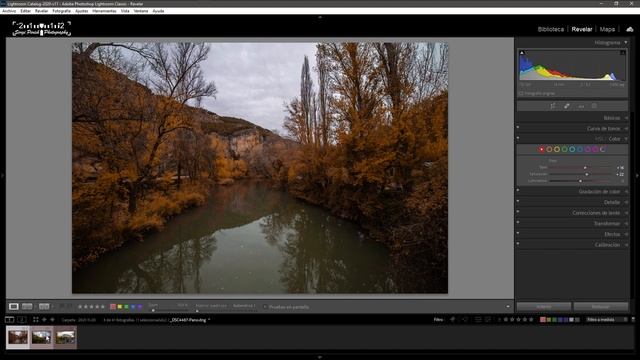The width and height of the screenshot is (640, 360).
Task: Expand the Efectos panel
Action: 626,234
